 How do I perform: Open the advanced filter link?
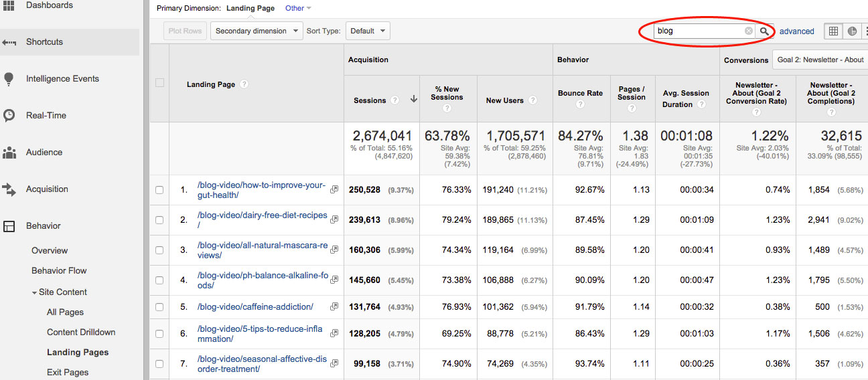tap(797, 31)
